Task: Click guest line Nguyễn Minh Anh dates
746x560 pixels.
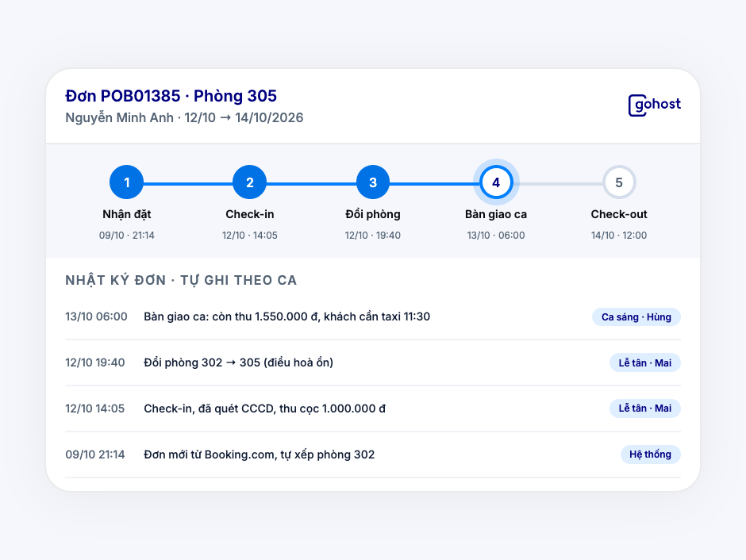Action: pos(184,118)
